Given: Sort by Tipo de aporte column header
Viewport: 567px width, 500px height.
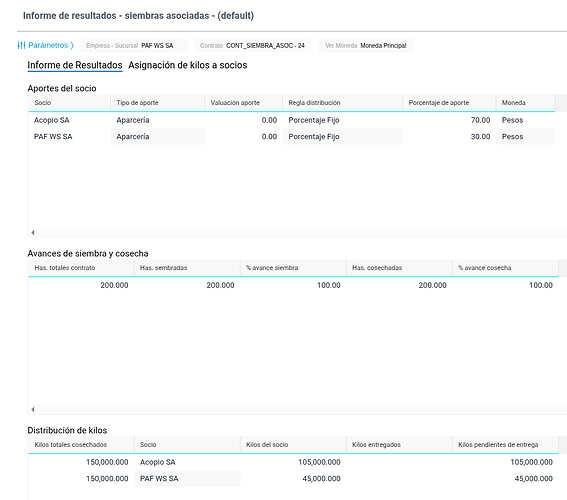Looking at the screenshot, I should click(158, 103).
